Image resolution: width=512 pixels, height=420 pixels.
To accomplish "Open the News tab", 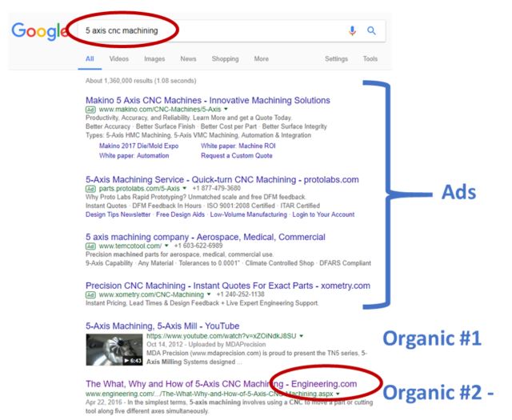I will pos(189,58).
